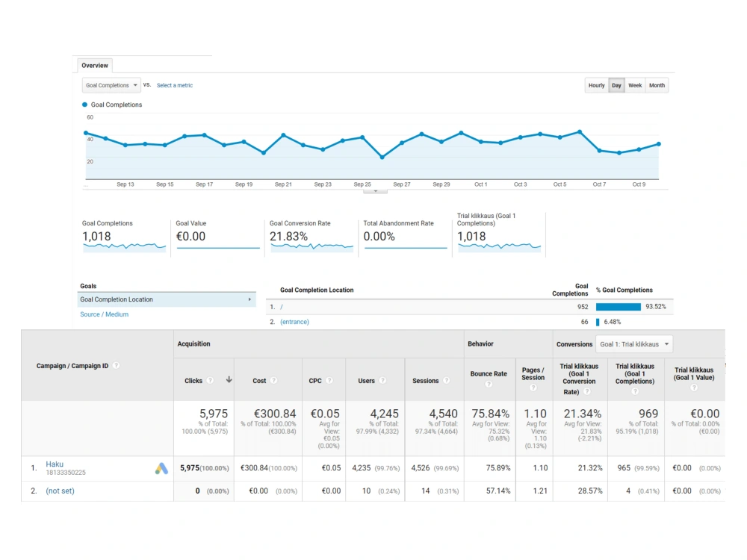The width and height of the screenshot is (747, 560).
Task: Switch the chart to Day view
Action: pos(616,85)
